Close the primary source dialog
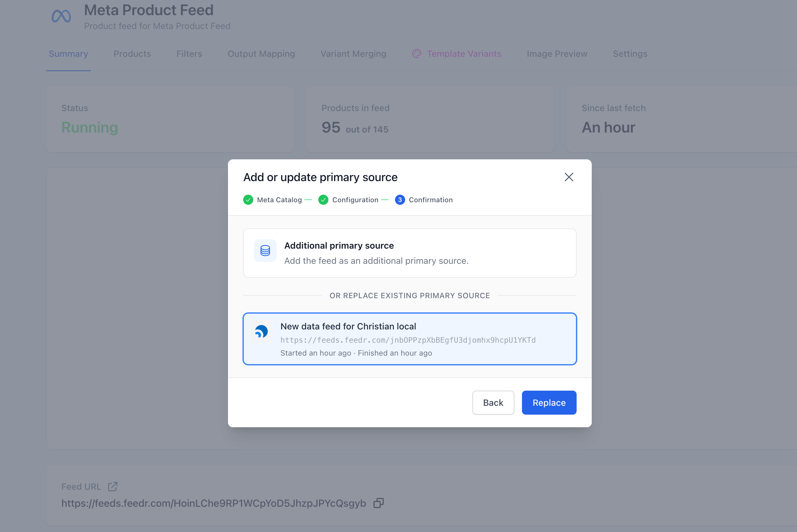This screenshot has width=797, height=532. pos(569,177)
